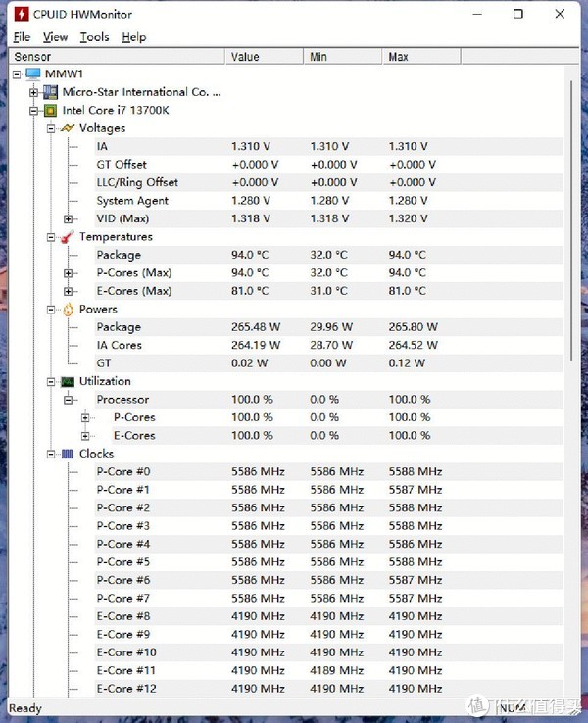Image resolution: width=588 pixels, height=723 pixels.
Task: Expand the E-Cores (Max) temperature entry
Action: (x=69, y=291)
